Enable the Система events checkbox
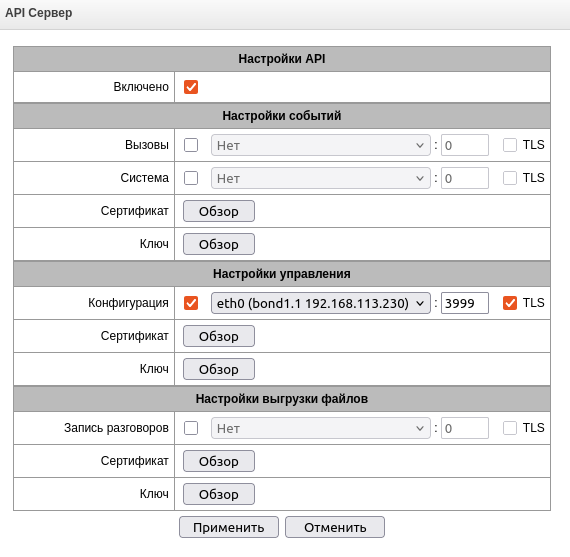Viewport: 570px width, 557px height. click(191, 178)
